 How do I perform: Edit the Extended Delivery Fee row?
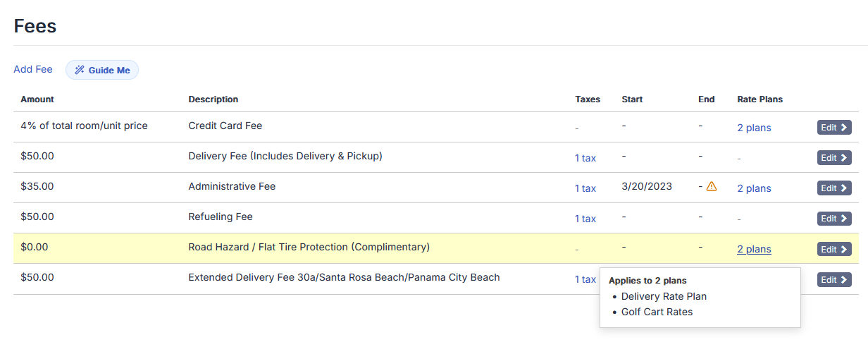point(834,280)
